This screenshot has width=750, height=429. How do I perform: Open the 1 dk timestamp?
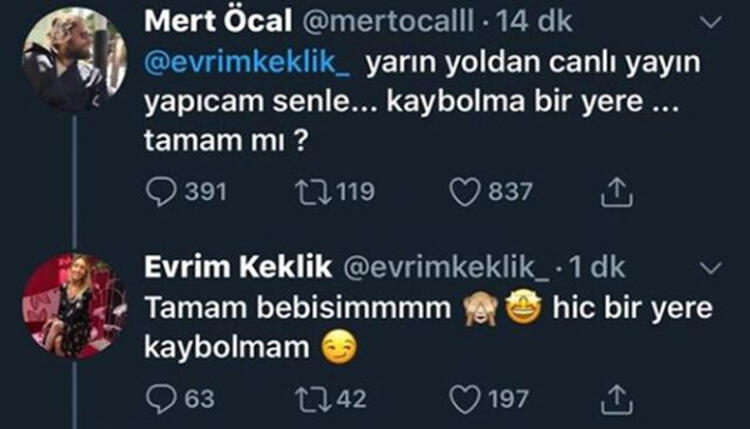(596, 268)
